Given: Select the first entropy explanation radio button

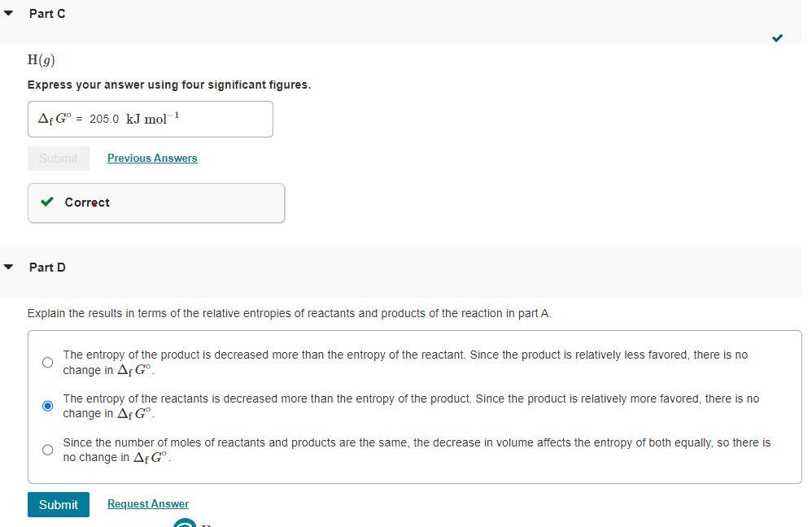Looking at the screenshot, I should 47,362.
